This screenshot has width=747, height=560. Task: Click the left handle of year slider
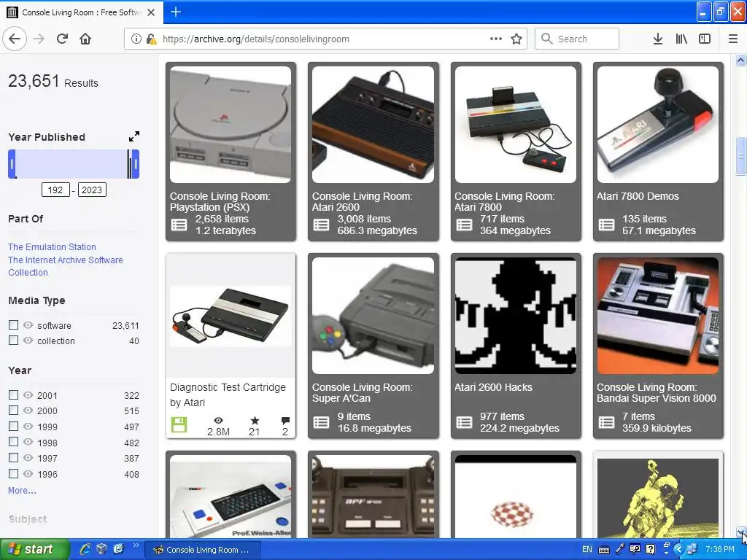pyautogui.click(x=12, y=164)
